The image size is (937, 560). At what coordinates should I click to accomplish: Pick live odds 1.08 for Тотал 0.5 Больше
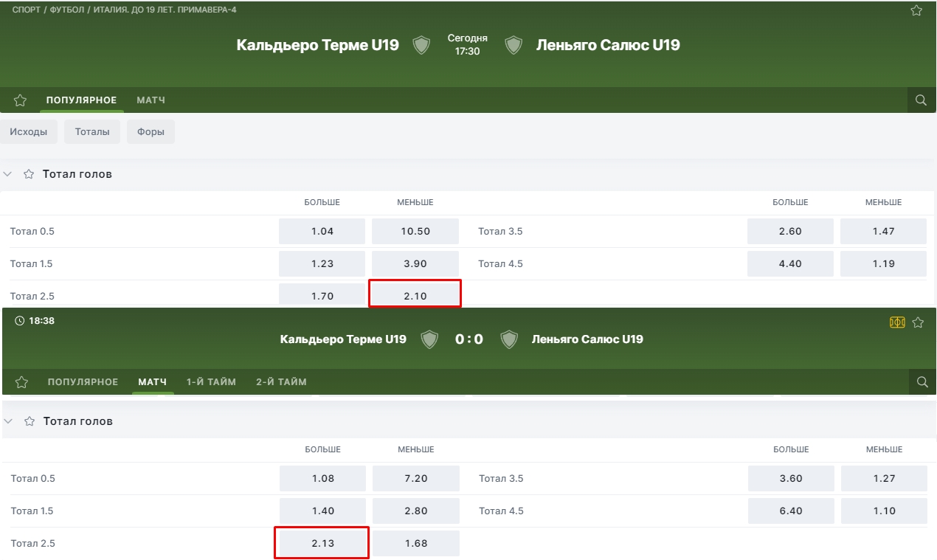323,478
